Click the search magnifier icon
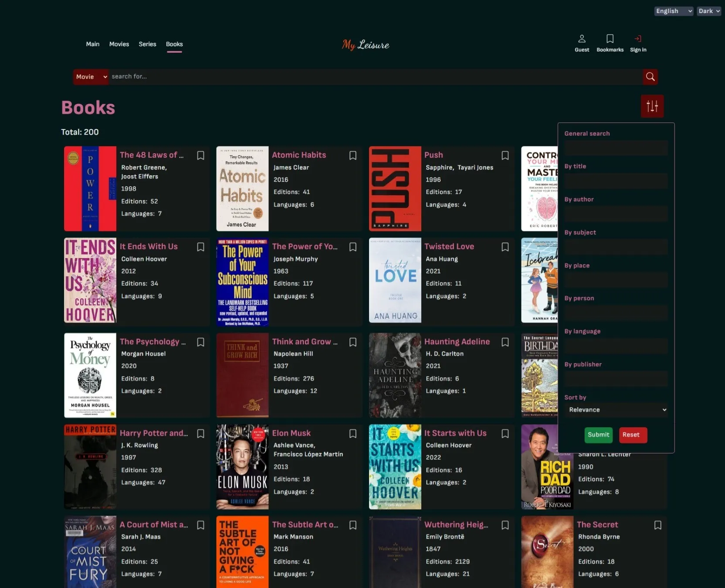 tap(650, 77)
